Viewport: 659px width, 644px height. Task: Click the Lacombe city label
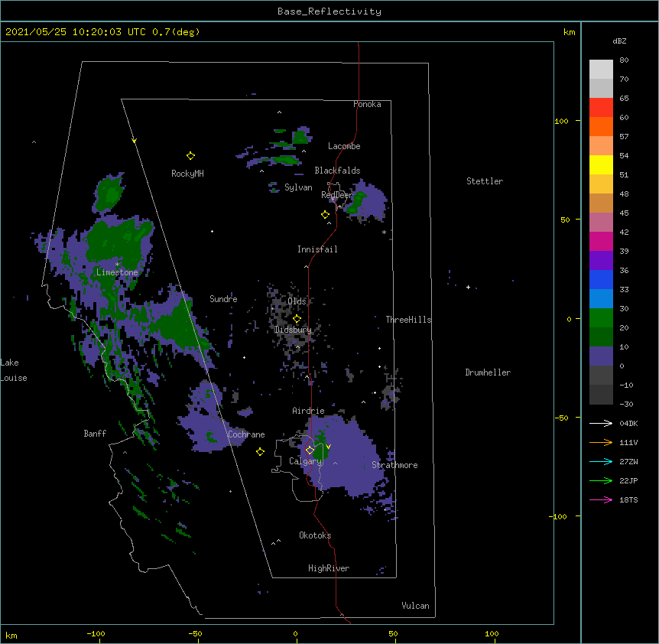[344, 146]
